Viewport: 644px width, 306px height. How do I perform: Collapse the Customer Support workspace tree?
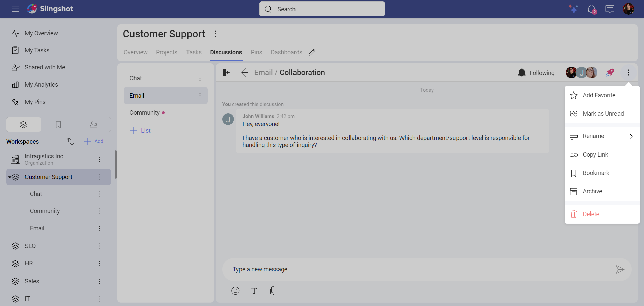pos(10,177)
